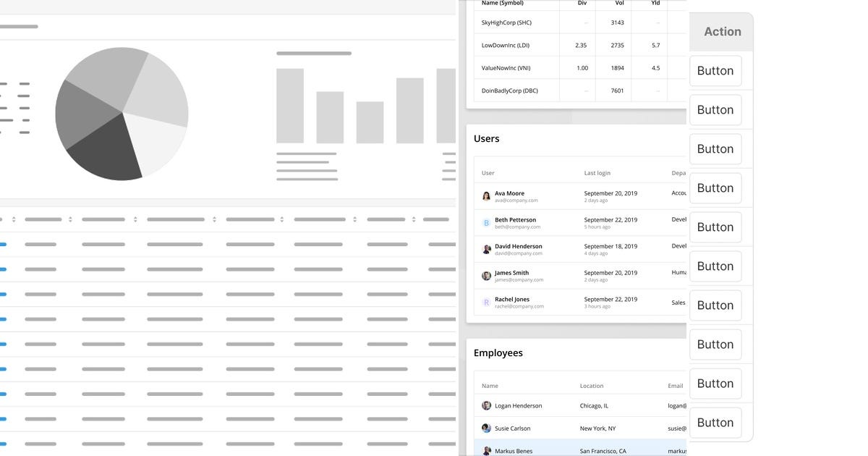Click David Henderson's avatar icon

click(x=487, y=248)
